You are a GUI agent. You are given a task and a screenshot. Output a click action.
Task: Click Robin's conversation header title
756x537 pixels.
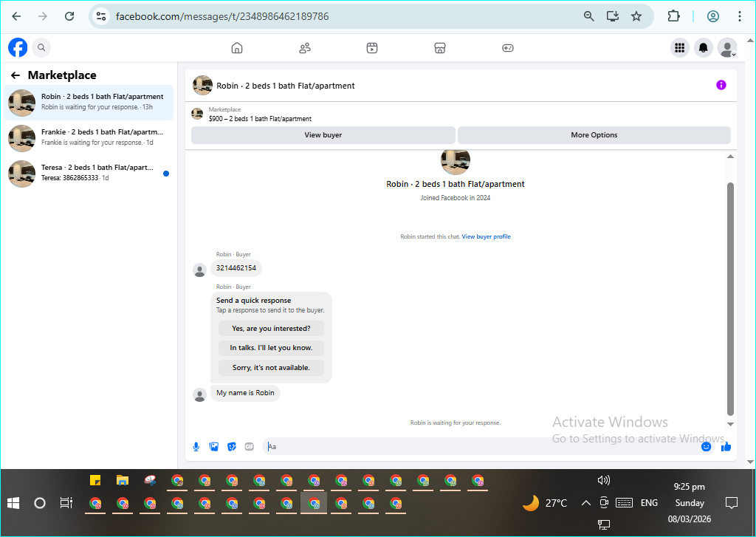(x=286, y=86)
